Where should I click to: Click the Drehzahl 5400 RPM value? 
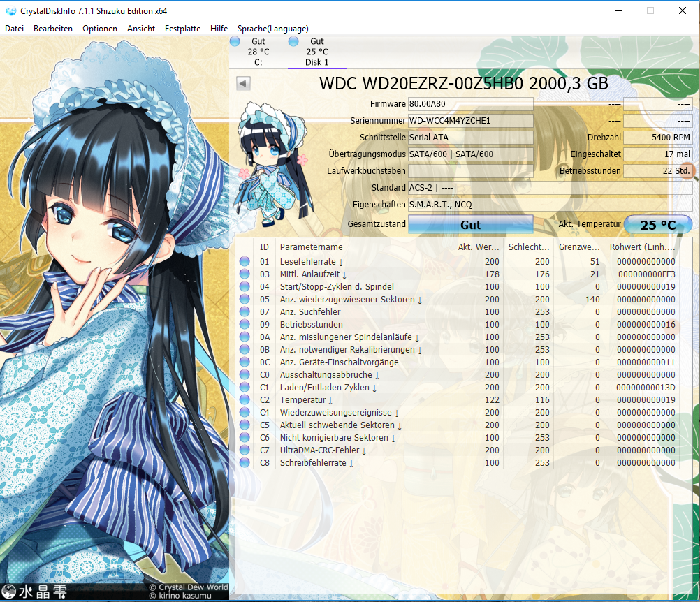(x=658, y=138)
